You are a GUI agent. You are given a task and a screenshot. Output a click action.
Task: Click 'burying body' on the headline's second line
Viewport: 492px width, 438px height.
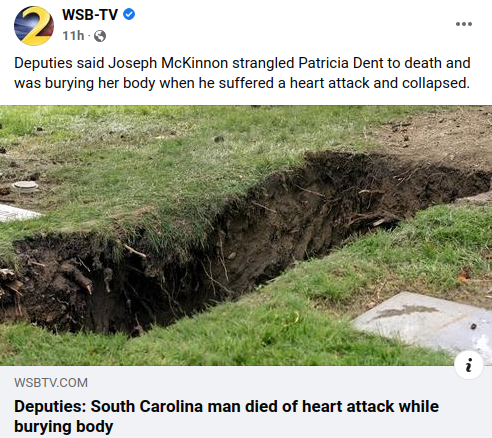point(64,426)
